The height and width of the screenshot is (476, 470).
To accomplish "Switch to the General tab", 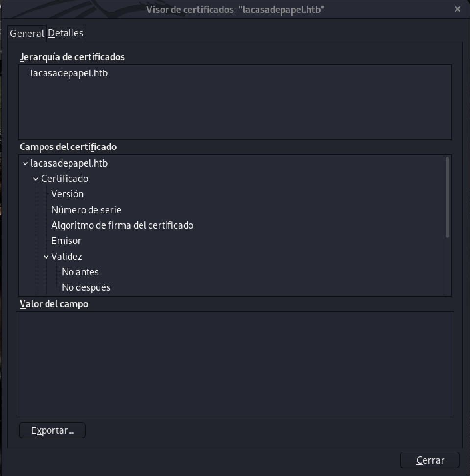I will pyautogui.click(x=26, y=33).
